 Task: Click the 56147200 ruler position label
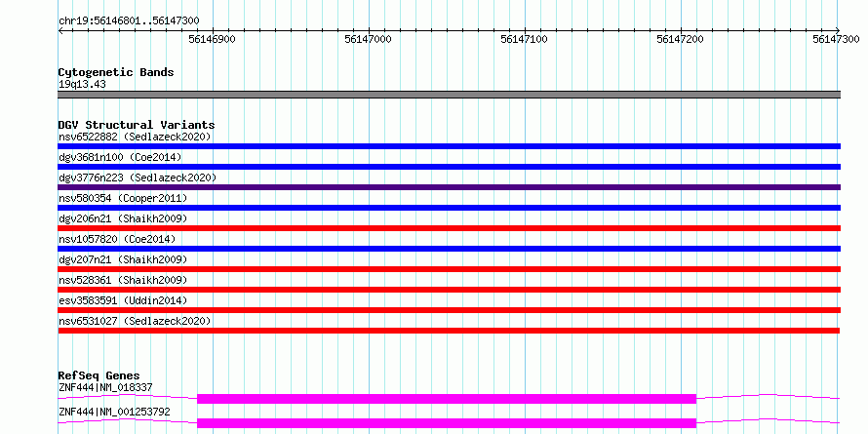(680, 39)
